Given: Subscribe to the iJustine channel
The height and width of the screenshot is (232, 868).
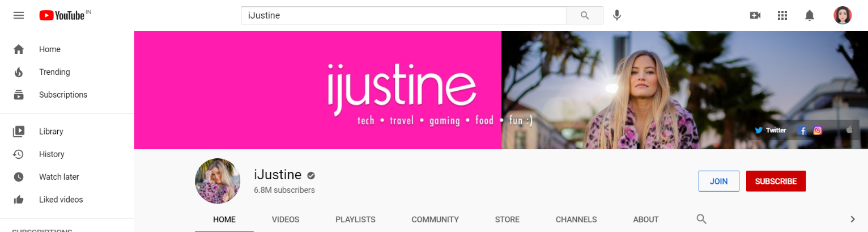Looking at the screenshot, I should pos(776,181).
